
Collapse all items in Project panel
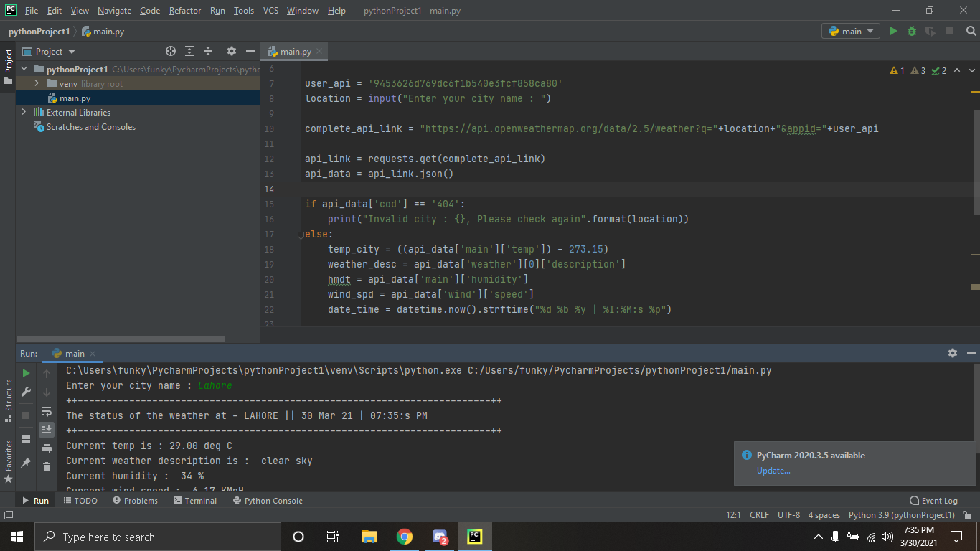click(208, 51)
